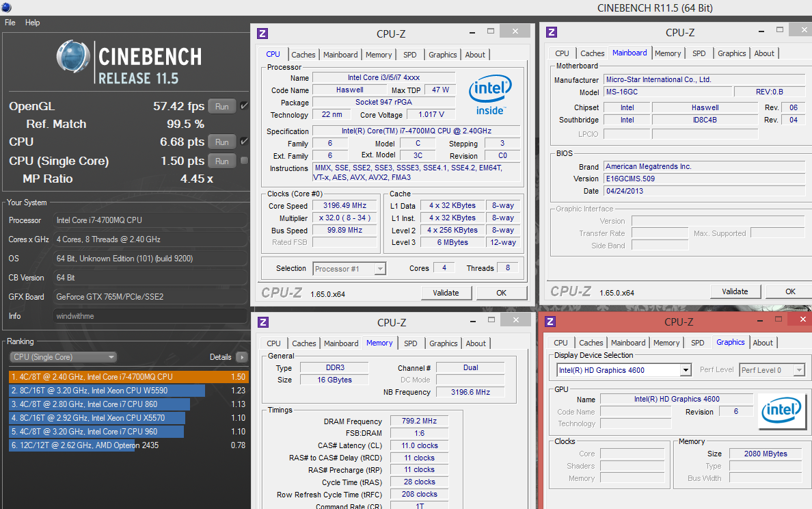Open the CPU (Single Core) ranking dropdown

pyautogui.click(x=63, y=357)
